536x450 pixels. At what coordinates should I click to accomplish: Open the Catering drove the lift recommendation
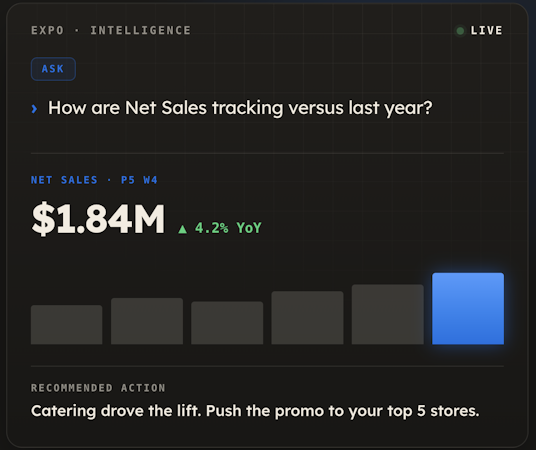pyautogui.click(x=255, y=411)
